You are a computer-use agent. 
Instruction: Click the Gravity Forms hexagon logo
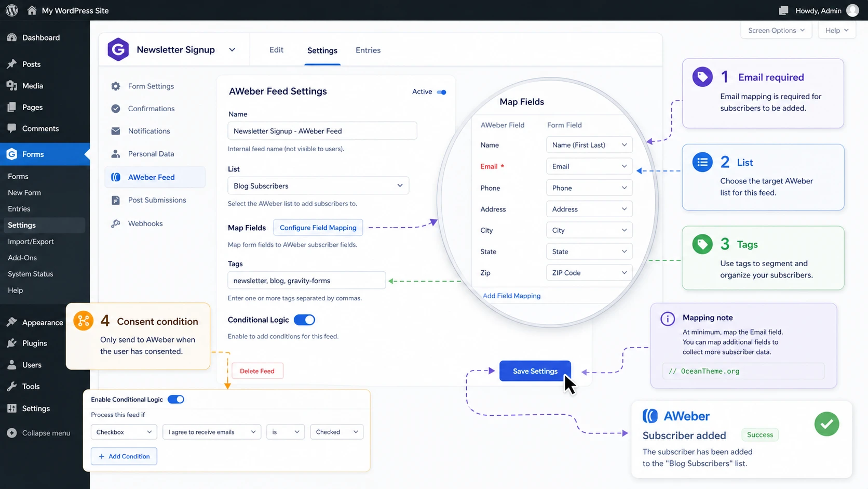click(118, 50)
